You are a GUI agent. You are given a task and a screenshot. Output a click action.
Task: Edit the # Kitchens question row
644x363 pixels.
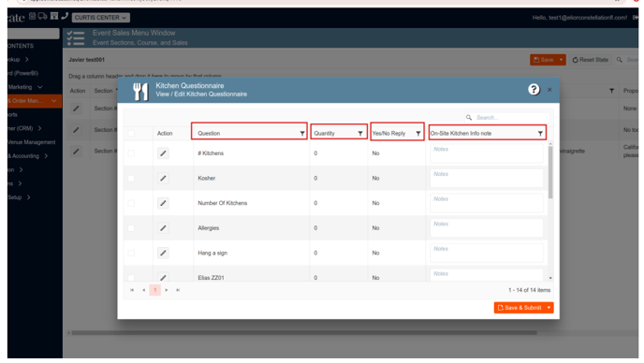pos(163,153)
